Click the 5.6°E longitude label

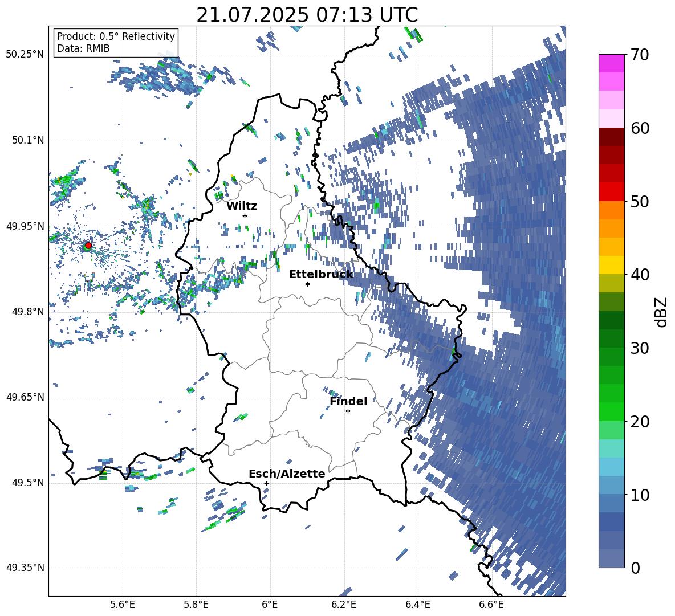click(x=123, y=605)
